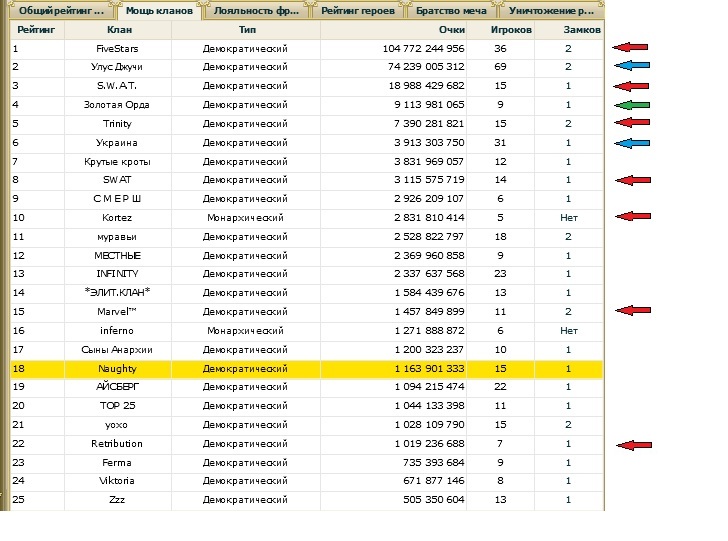Select the inferno clan row
728x541 pixels.
tap(118, 330)
